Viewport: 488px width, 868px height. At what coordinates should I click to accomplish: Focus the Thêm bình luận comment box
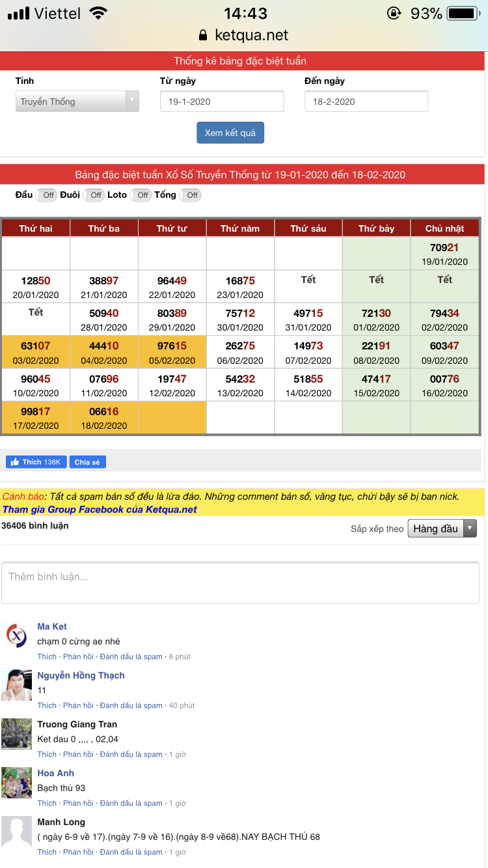click(x=240, y=583)
